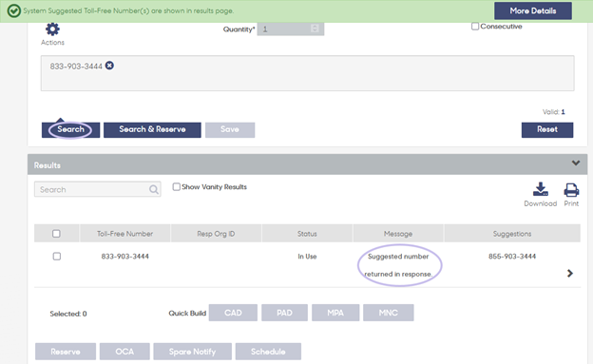
Task: Click the Print icon
Action: click(571, 189)
